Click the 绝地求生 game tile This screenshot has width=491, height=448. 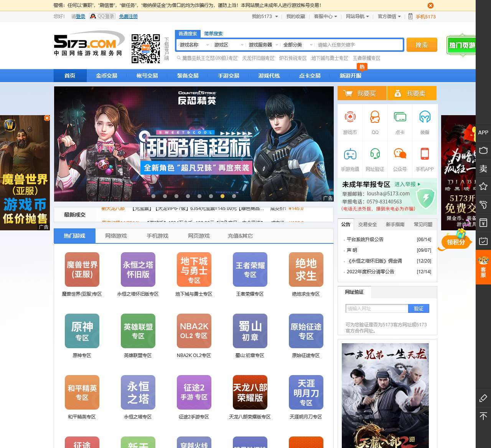tap(306, 269)
